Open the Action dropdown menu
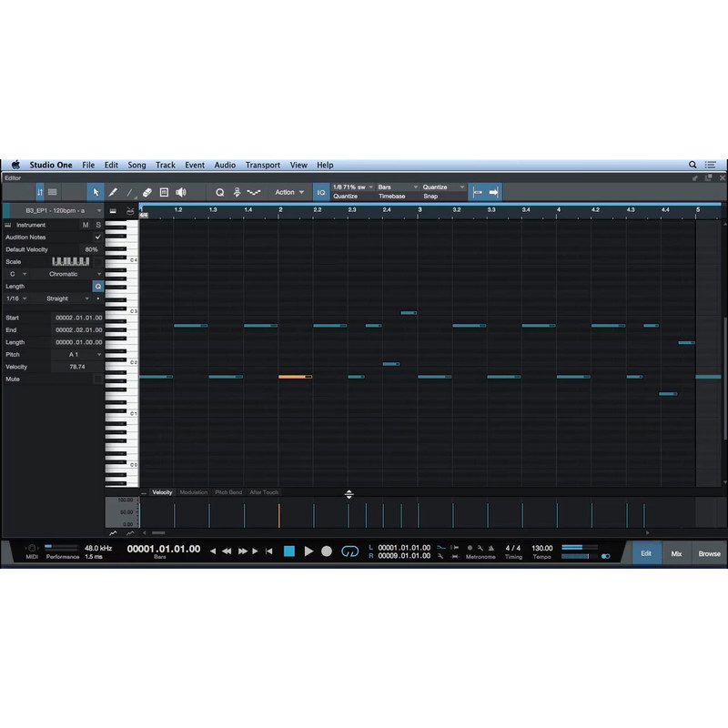 click(x=289, y=192)
